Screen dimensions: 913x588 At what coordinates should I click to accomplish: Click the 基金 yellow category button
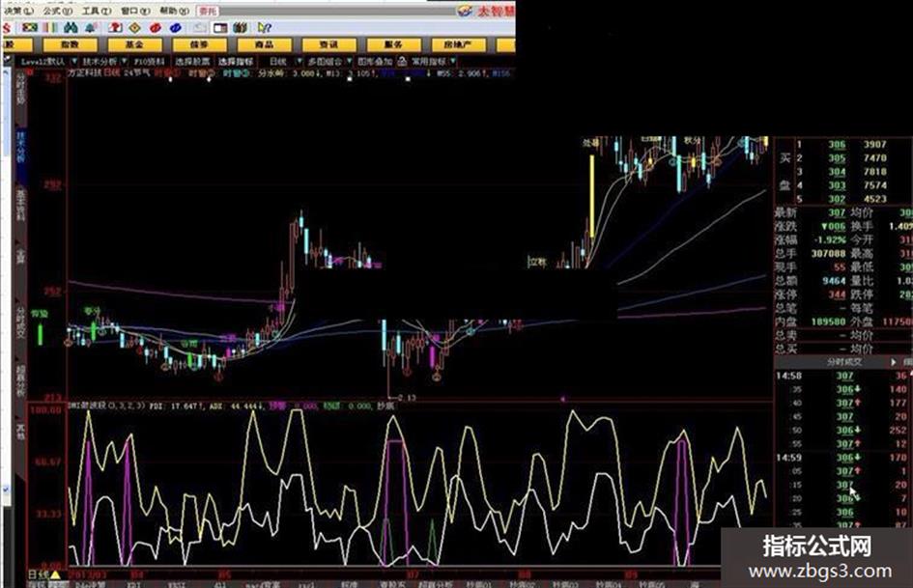pos(134,44)
